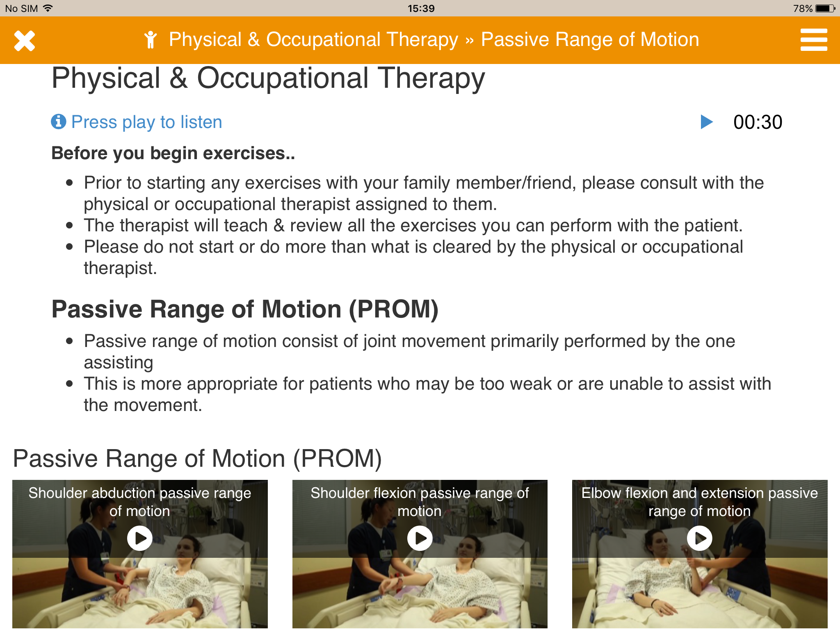Play the audio narration
This screenshot has height=630, width=840.
(706, 122)
